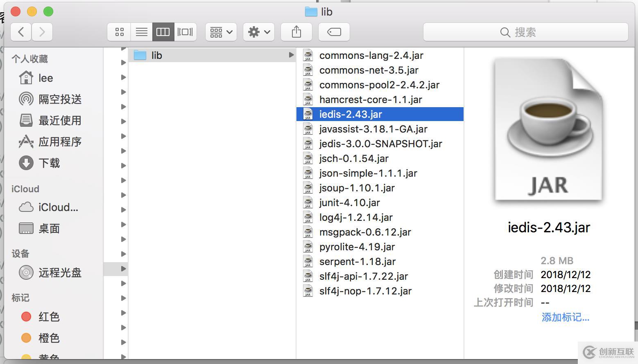Click the lib folder title icon
638x364 pixels.
[x=311, y=12]
